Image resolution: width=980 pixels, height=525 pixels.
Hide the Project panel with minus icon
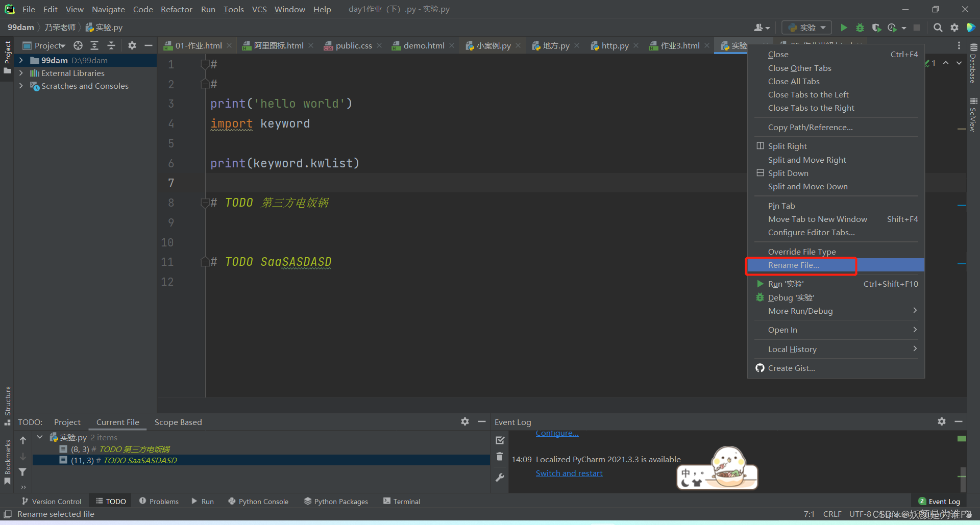[149, 45]
